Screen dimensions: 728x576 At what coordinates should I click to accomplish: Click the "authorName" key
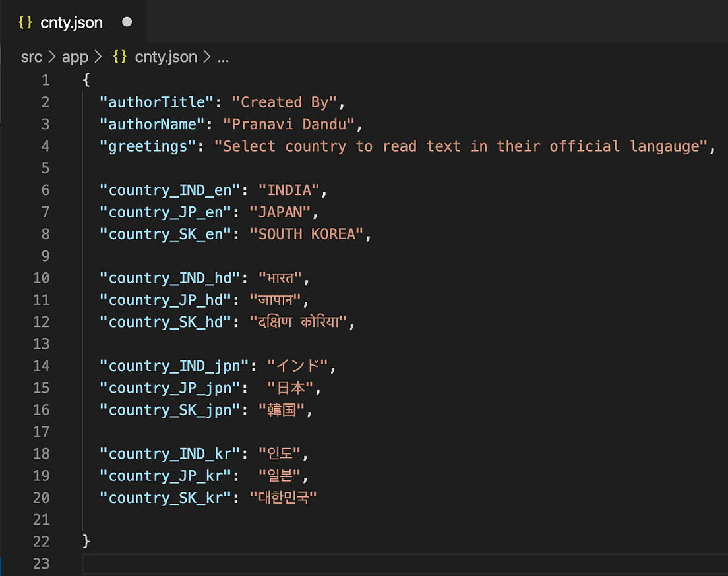point(152,125)
